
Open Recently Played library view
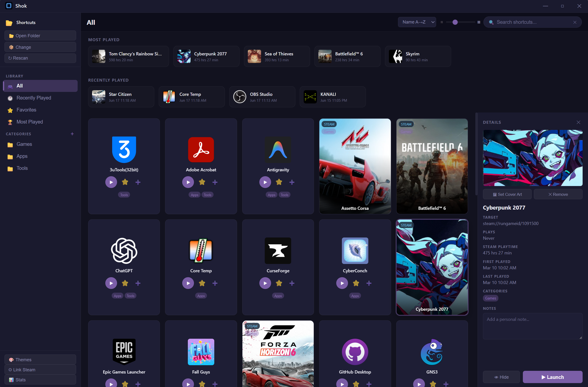pos(40,98)
